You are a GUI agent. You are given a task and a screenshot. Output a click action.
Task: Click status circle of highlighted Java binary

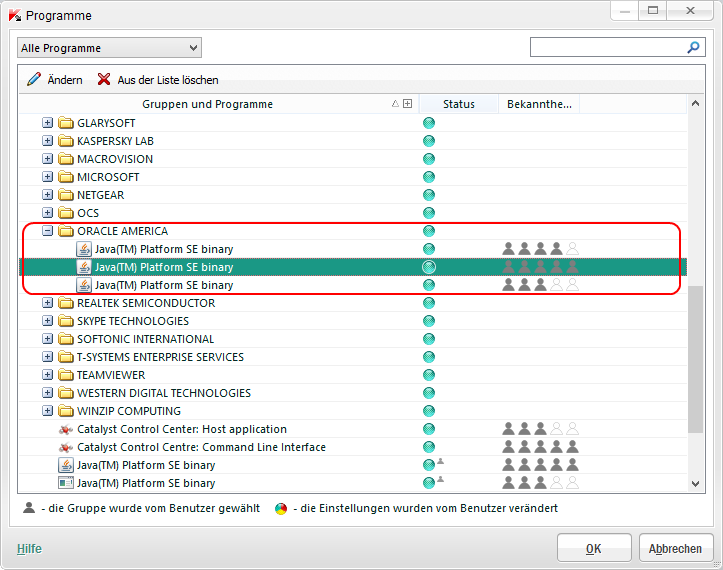429,267
